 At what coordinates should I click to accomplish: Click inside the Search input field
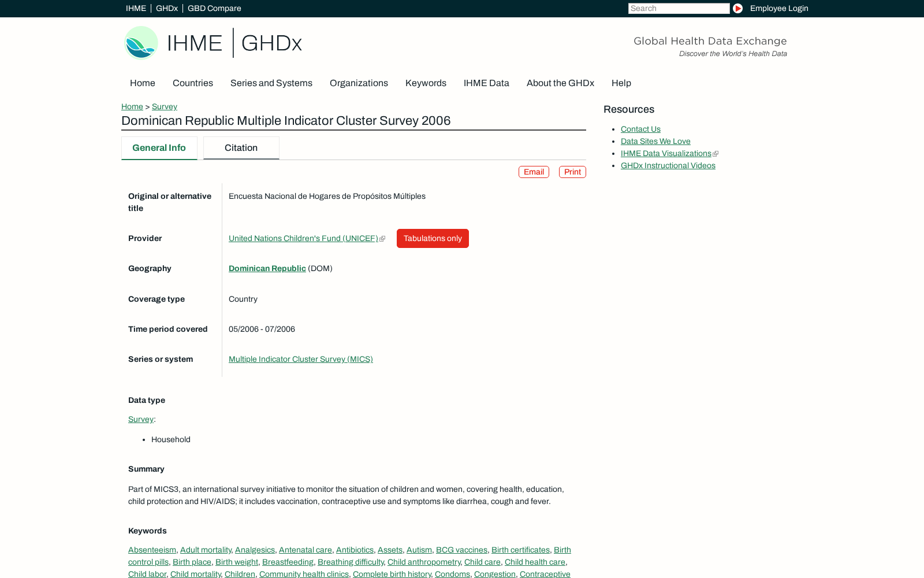[679, 8]
